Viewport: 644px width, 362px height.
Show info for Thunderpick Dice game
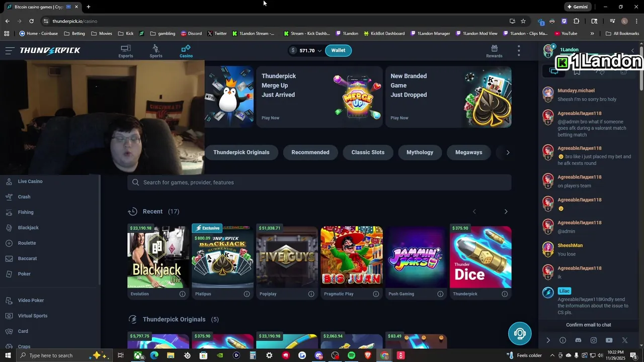click(505, 294)
